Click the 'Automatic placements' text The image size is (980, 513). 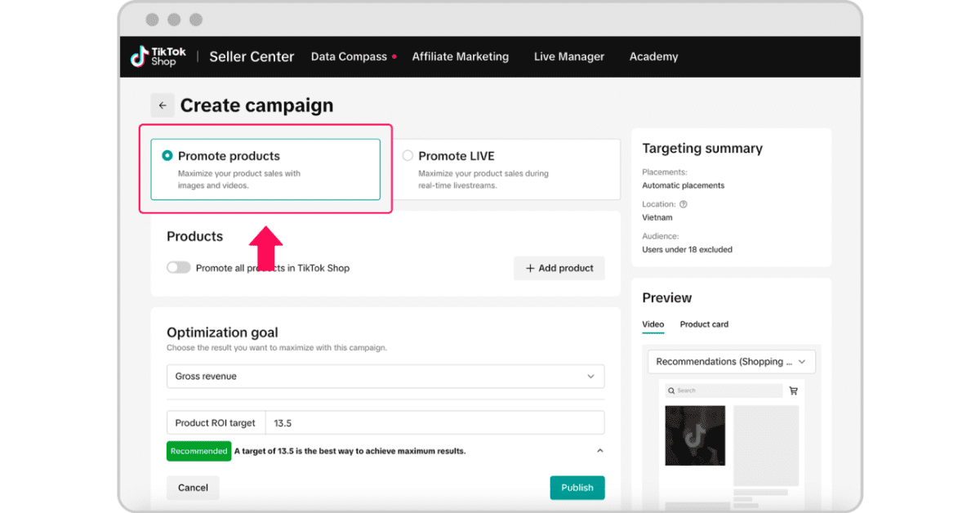click(x=684, y=185)
